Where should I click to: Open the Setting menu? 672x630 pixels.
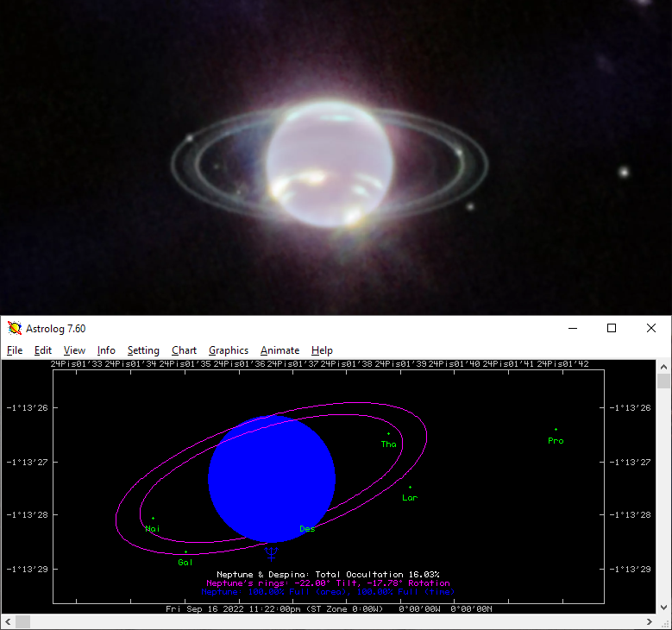[x=143, y=350]
